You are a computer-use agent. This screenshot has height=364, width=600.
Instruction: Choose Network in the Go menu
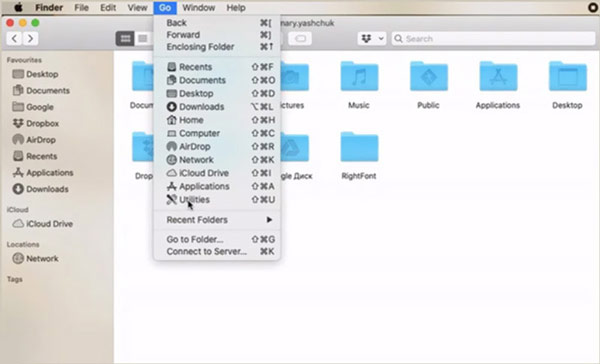[x=217, y=160]
